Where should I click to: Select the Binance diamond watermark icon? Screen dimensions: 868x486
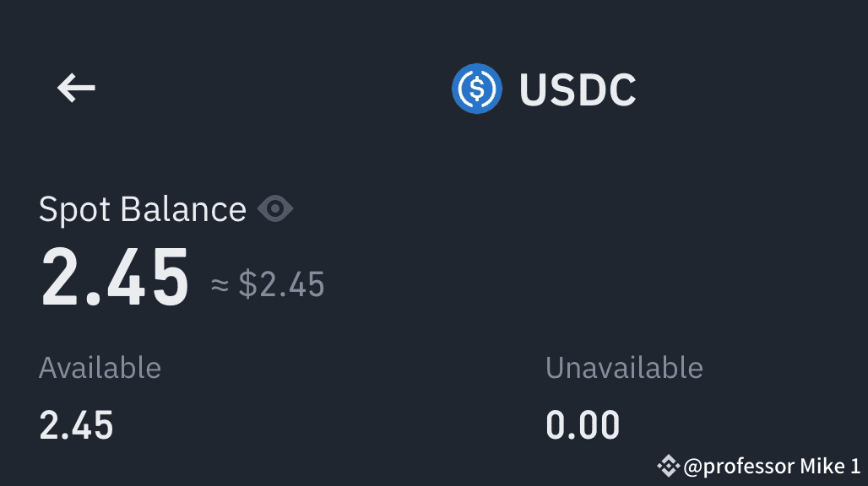[668, 465]
